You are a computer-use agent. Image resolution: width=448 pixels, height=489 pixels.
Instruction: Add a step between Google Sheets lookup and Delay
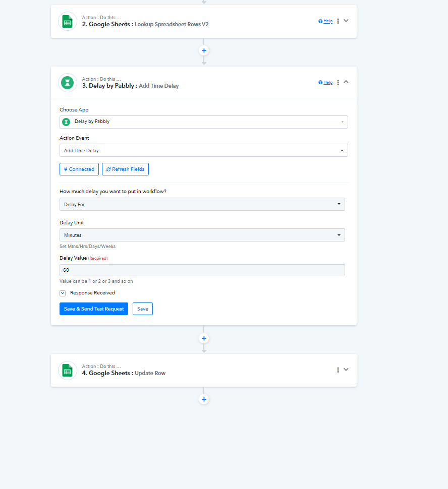204,50
